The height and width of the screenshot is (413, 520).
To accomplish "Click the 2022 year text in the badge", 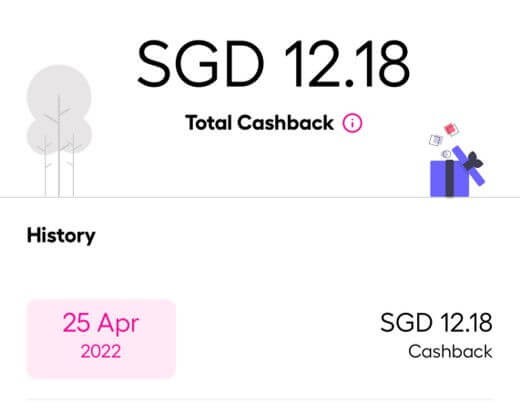I will (x=101, y=351).
